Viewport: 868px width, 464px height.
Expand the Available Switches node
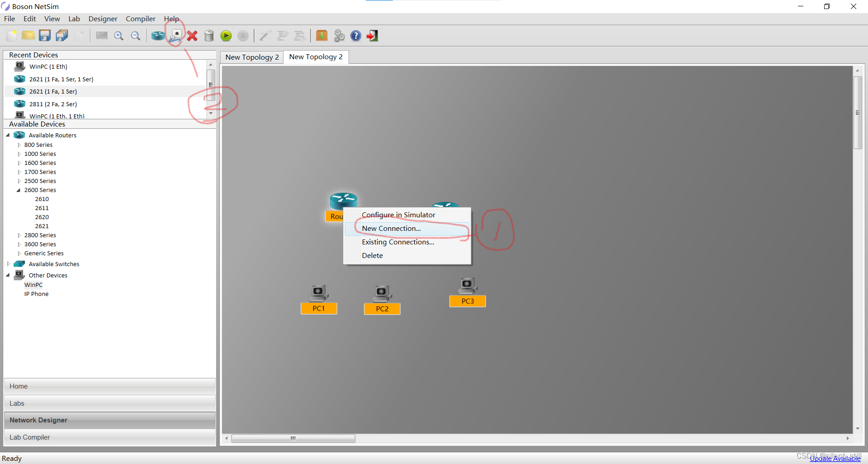[x=8, y=264]
